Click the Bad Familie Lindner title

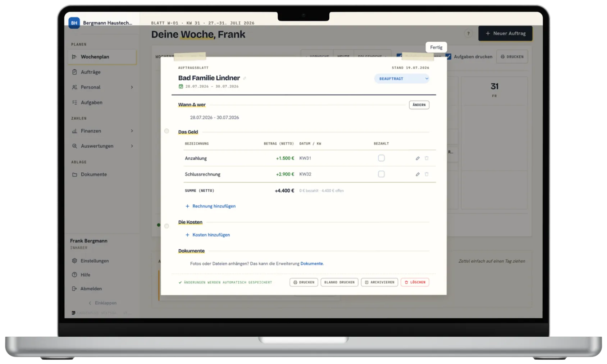(209, 78)
